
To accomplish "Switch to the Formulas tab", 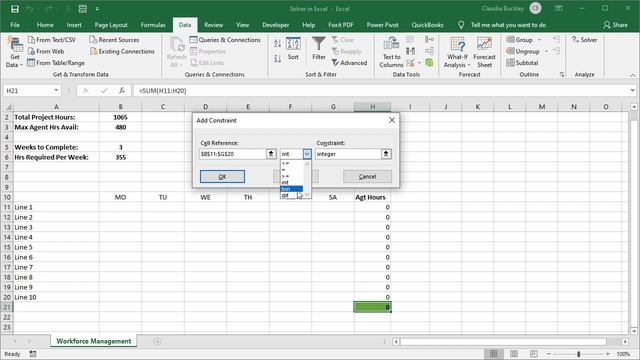I will 153,25.
